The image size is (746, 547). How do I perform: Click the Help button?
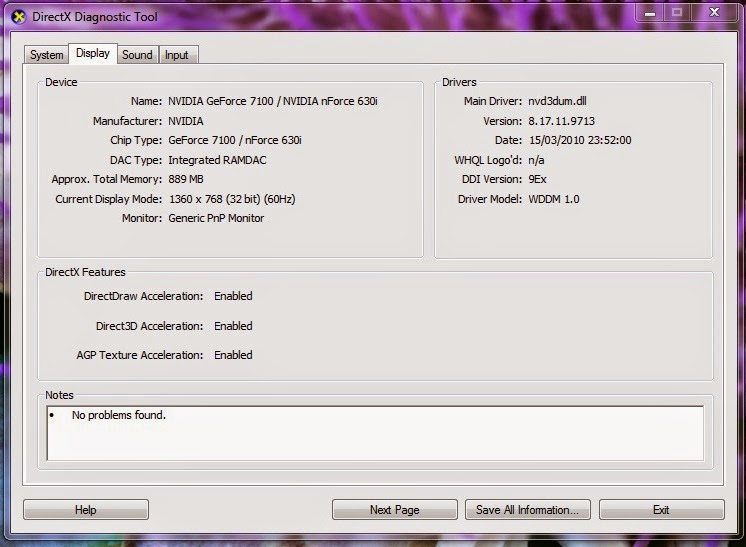click(86, 509)
